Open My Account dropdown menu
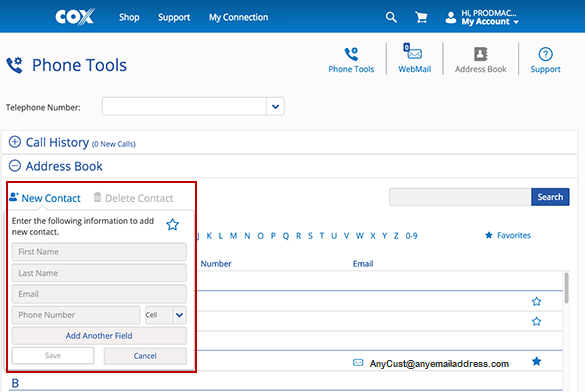This screenshot has height=392, width=585. click(x=490, y=22)
